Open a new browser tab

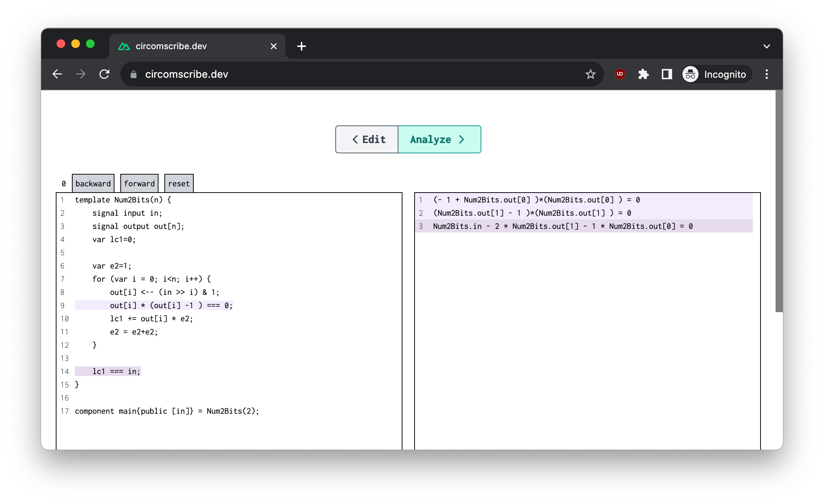(302, 46)
